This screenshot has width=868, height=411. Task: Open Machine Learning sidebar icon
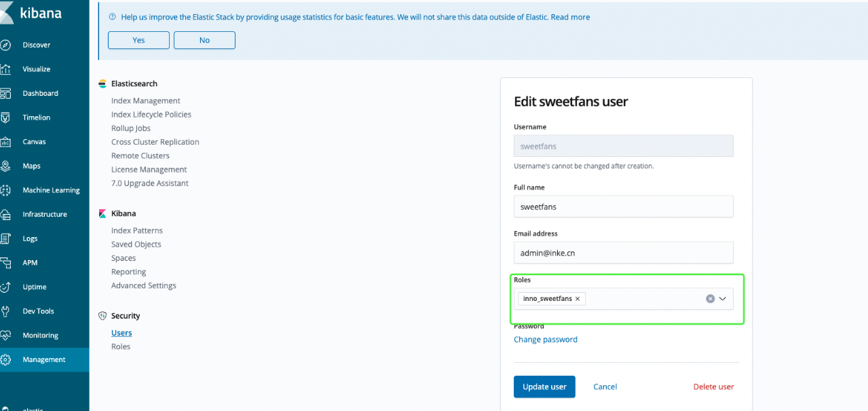click(x=5, y=190)
